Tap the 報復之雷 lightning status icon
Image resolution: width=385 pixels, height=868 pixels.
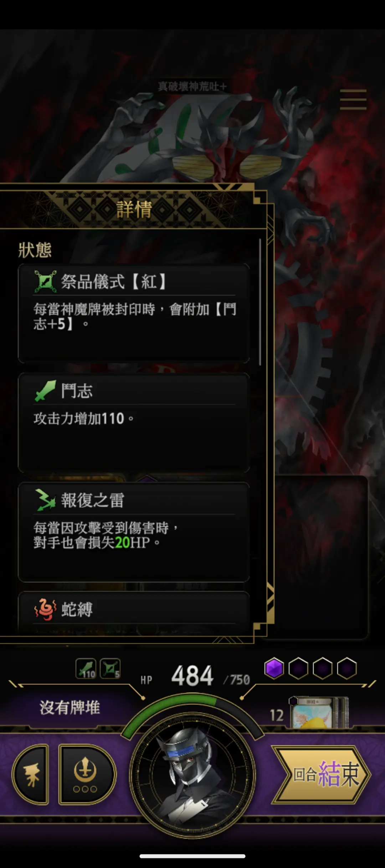pyautogui.click(x=45, y=500)
